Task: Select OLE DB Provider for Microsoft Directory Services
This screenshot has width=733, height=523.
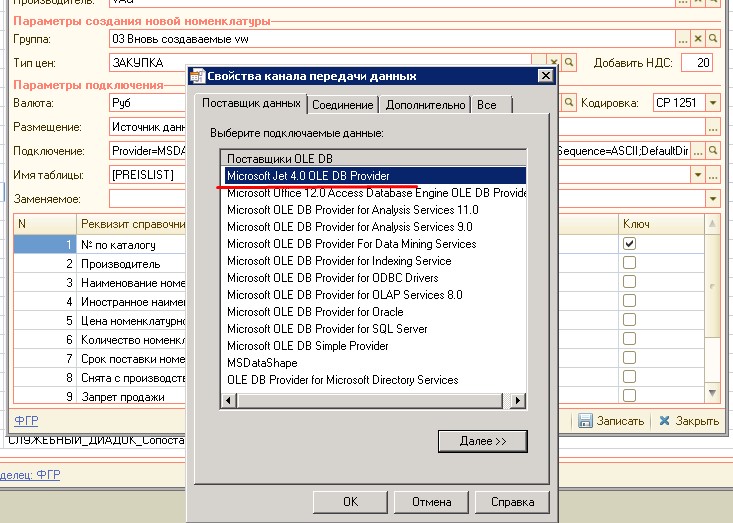Action: [x=343, y=380]
